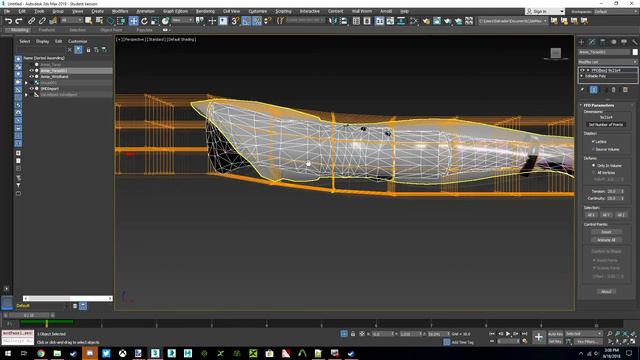
Task: Expand the FFD modifier sub-object tree
Action: (588, 70)
